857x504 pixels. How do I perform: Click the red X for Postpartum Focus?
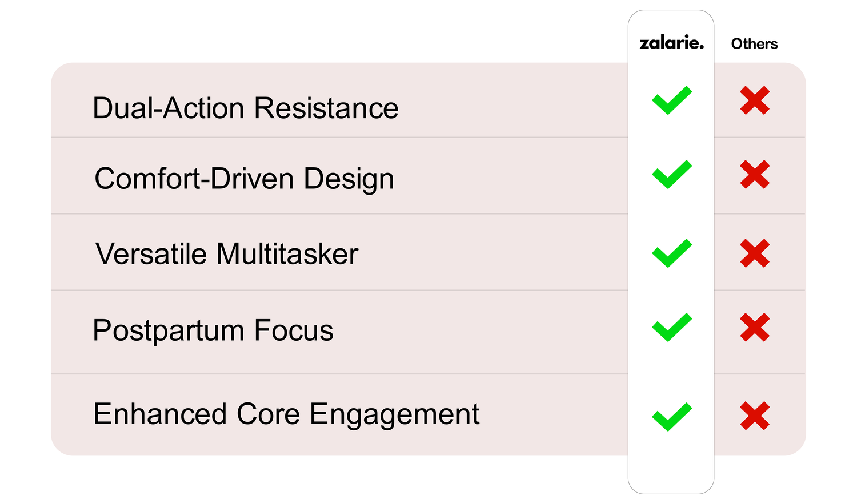(755, 328)
